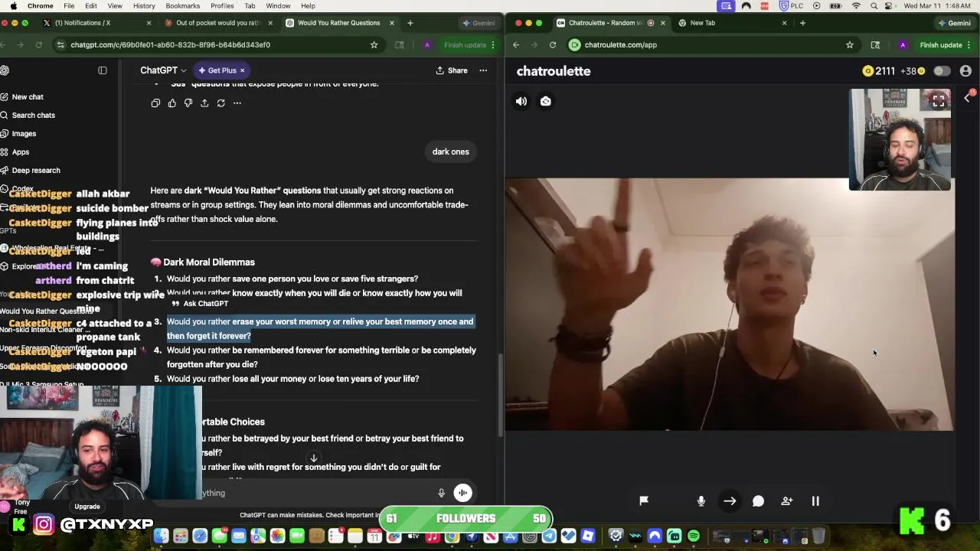
Task: Mute the Chatroulette microphone
Action: point(701,500)
